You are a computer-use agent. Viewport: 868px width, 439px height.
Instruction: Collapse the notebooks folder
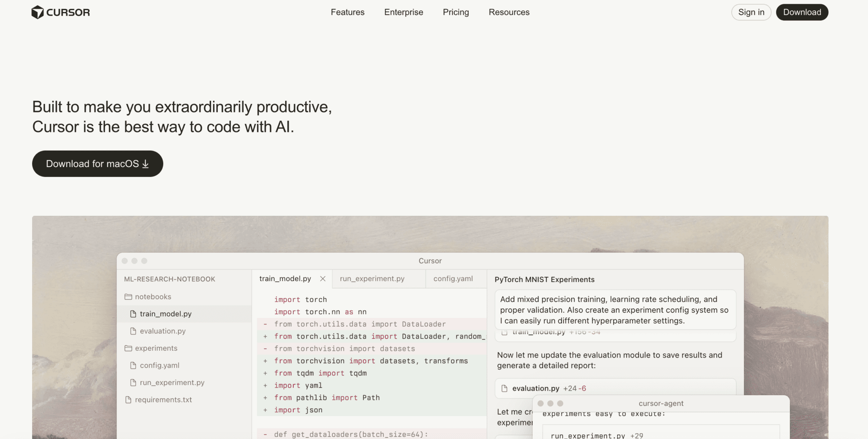click(153, 296)
